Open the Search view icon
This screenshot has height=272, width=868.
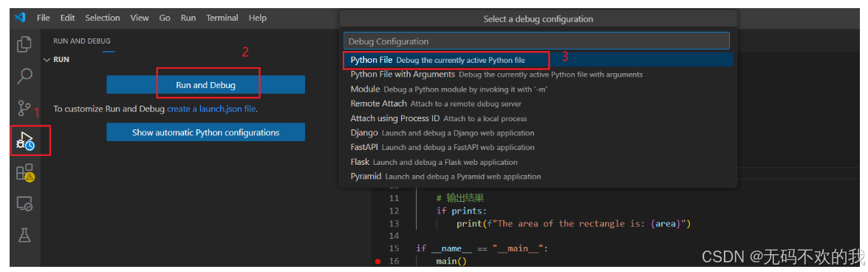click(24, 75)
